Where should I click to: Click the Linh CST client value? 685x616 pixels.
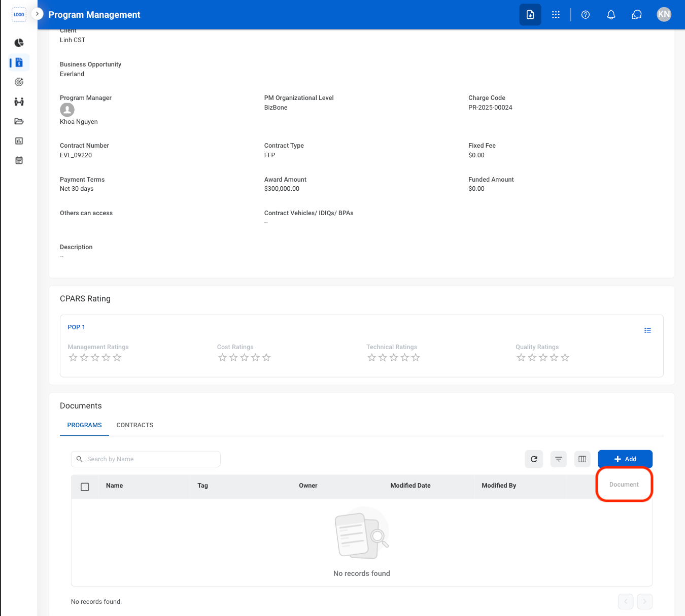tap(73, 40)
